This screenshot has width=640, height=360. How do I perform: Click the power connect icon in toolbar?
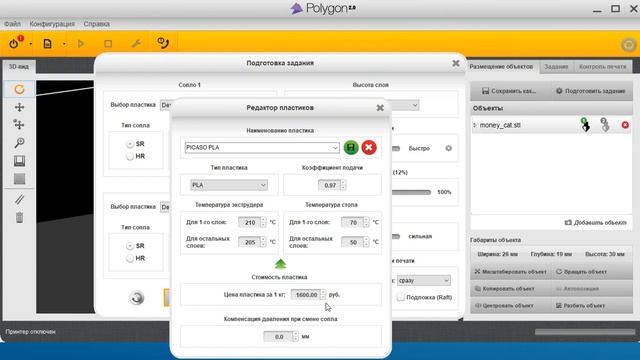tap(15, 43)
